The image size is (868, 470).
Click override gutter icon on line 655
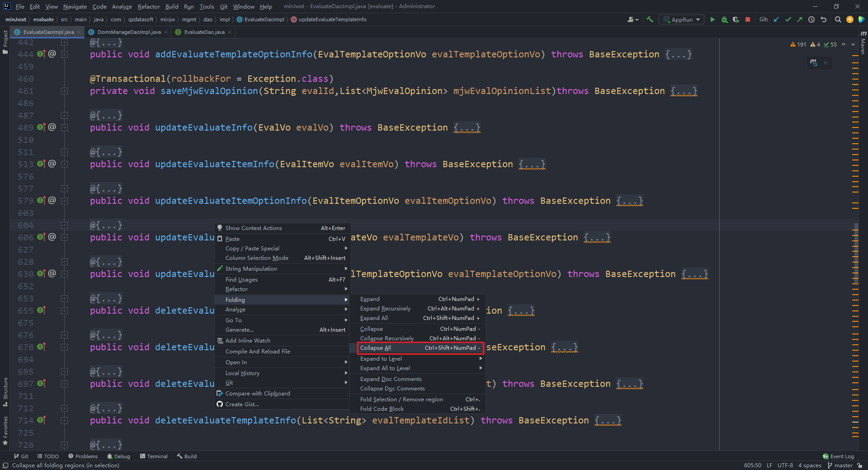tap(41, 310)
